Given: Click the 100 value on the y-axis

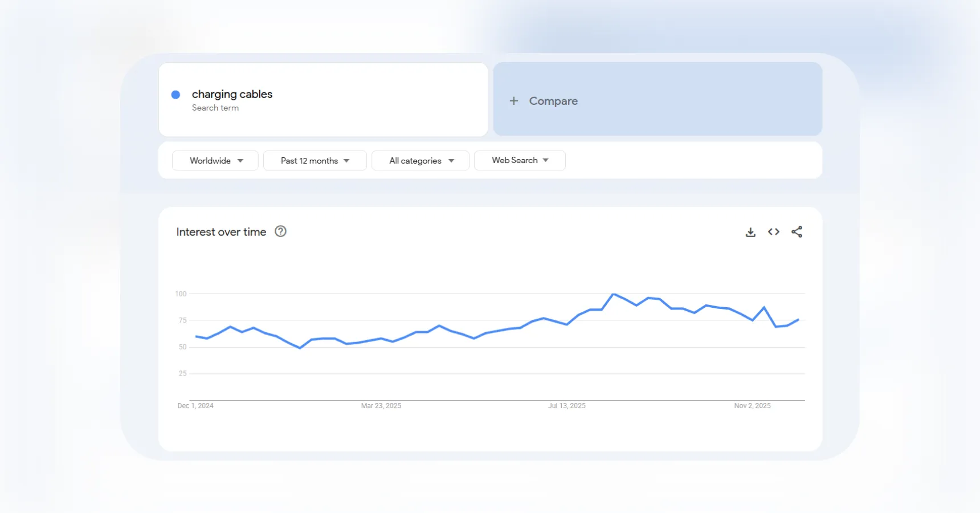Looking at the screenshot, I should click(181, 294).
